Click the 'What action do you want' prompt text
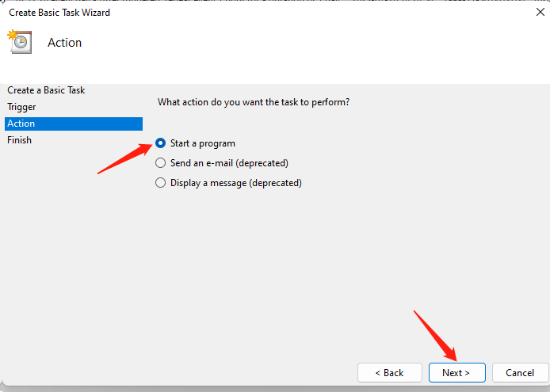550x392 pixels. tap(254, 102)
